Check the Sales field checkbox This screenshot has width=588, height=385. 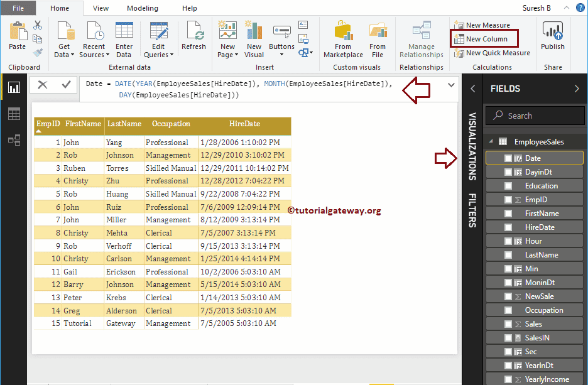[508, 323]
